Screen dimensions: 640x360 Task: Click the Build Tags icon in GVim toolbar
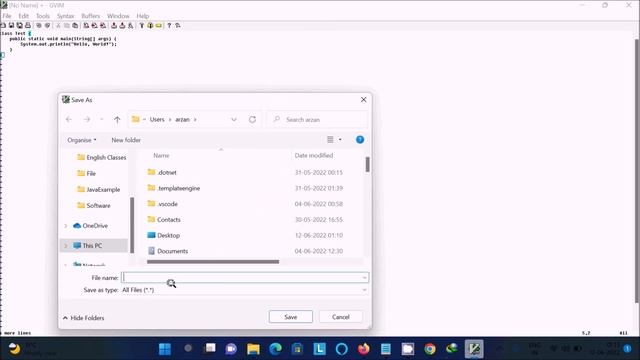[150, 25]
